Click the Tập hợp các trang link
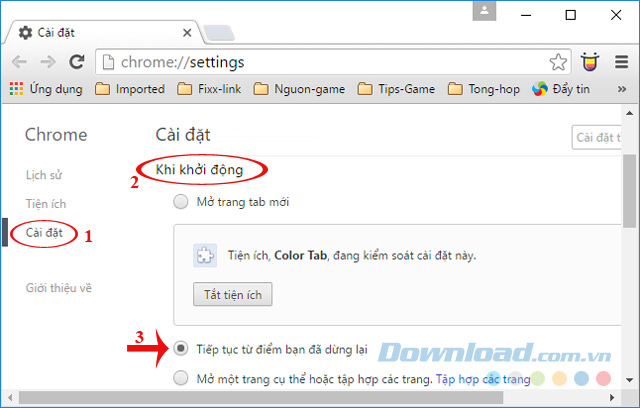The image size is (640, 408). (x=483, y=379)
